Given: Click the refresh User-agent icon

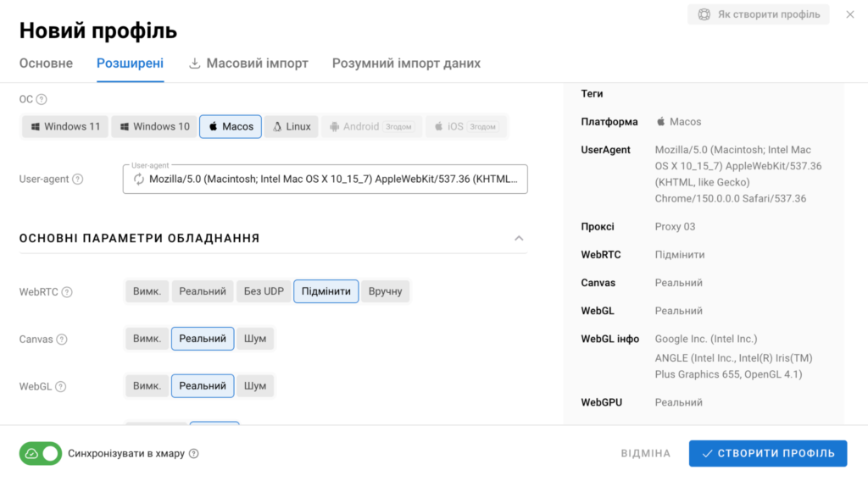Looking at the screenshot, I should coord(139,180).
